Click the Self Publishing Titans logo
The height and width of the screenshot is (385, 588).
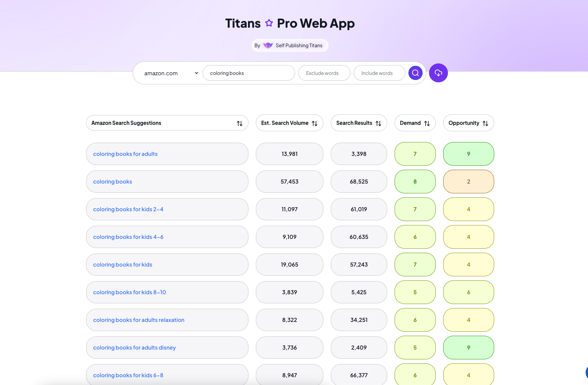click(268, 45)
